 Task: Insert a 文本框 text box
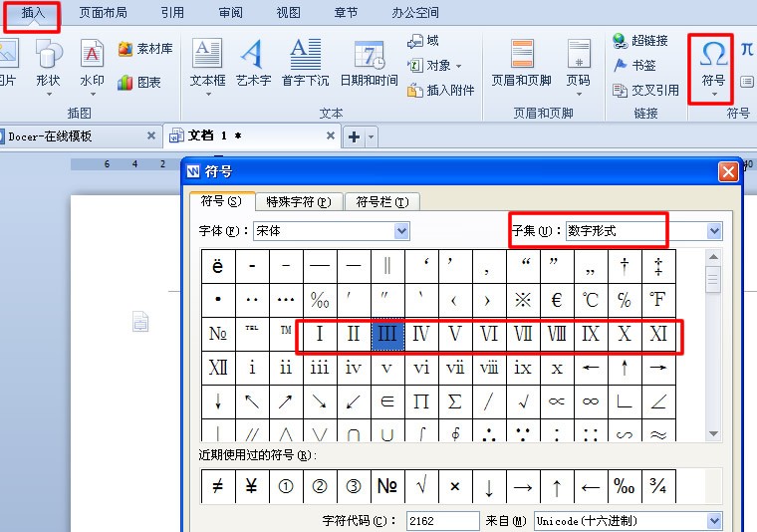[207, 67]
